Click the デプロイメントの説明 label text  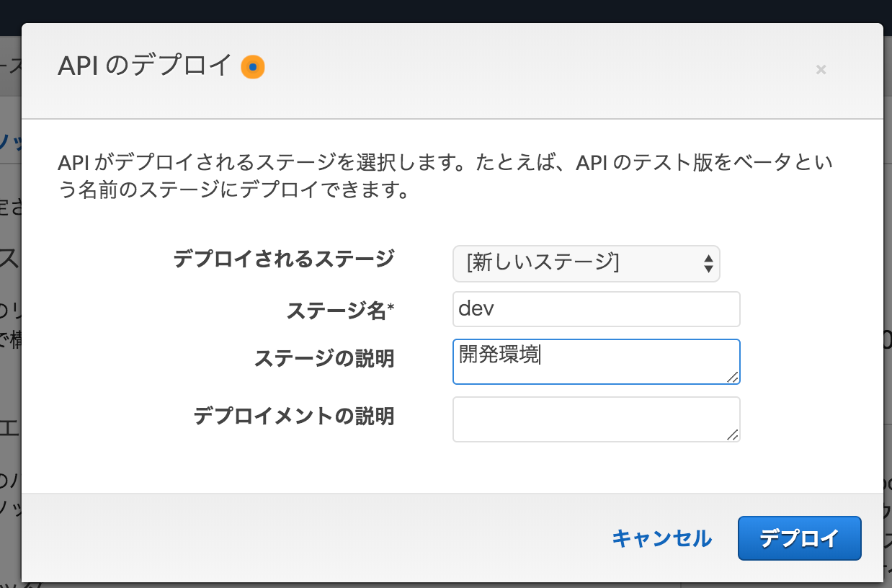click(x=294, y=416)
